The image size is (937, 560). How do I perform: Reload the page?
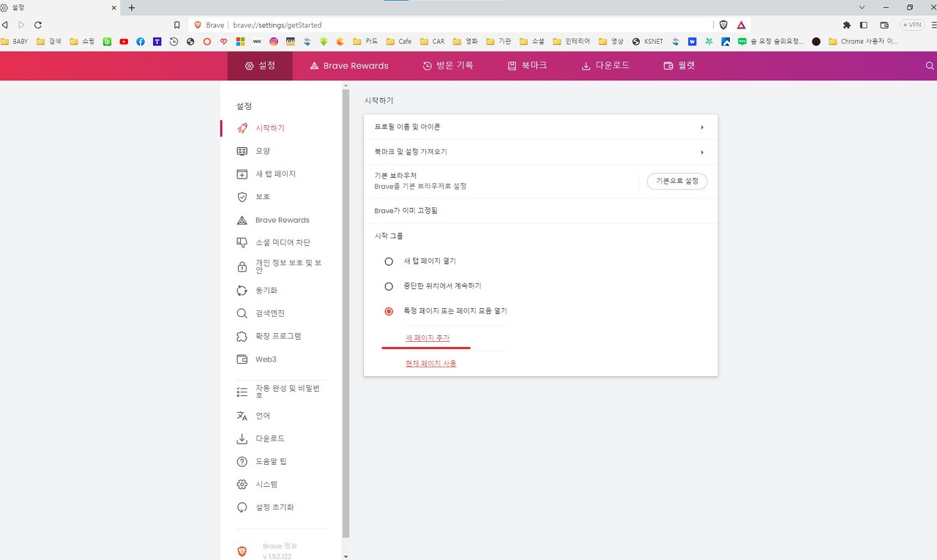(x=38, y=25)
